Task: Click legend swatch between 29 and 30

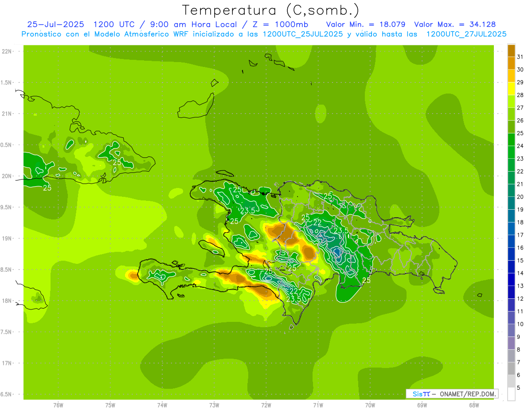Action: 511,76
